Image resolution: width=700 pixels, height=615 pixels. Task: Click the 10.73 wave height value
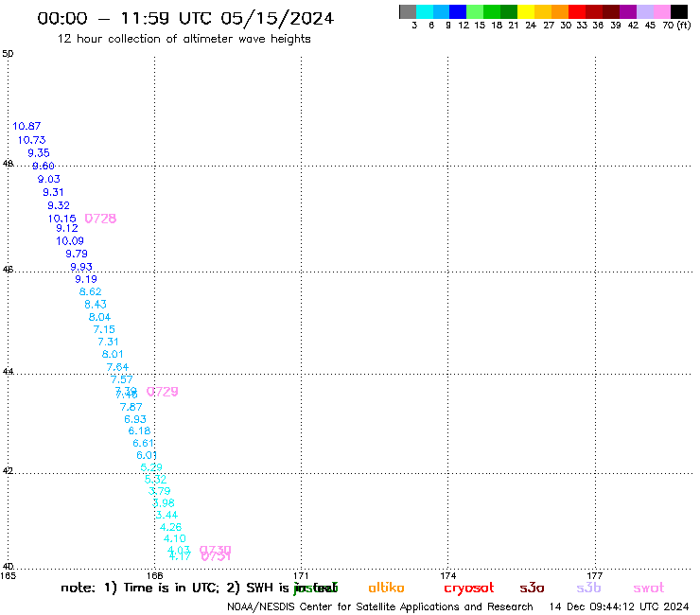click(x=32, y=140)
